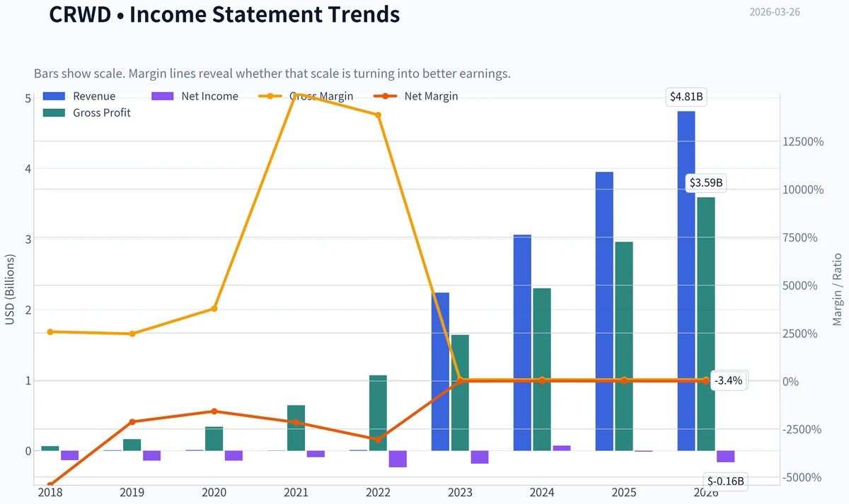Click the 2024 purple Net Income bar
849x504 pixels.
(562, 448)
